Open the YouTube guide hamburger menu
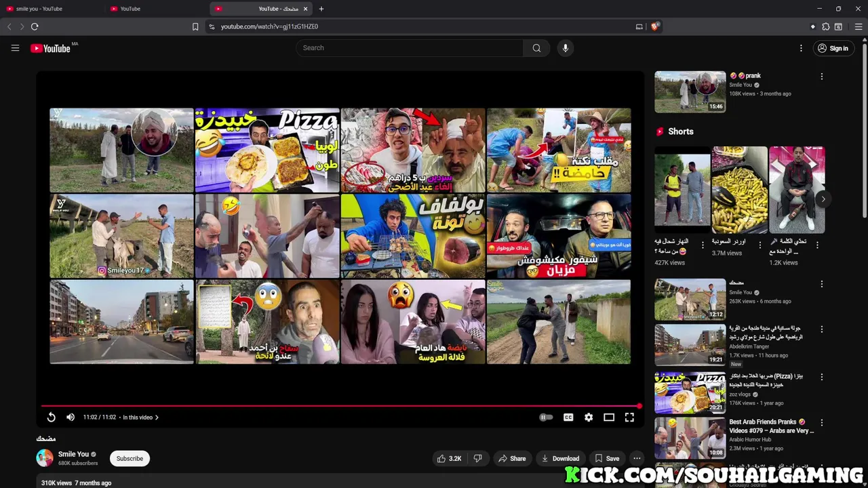 (15, 48)
